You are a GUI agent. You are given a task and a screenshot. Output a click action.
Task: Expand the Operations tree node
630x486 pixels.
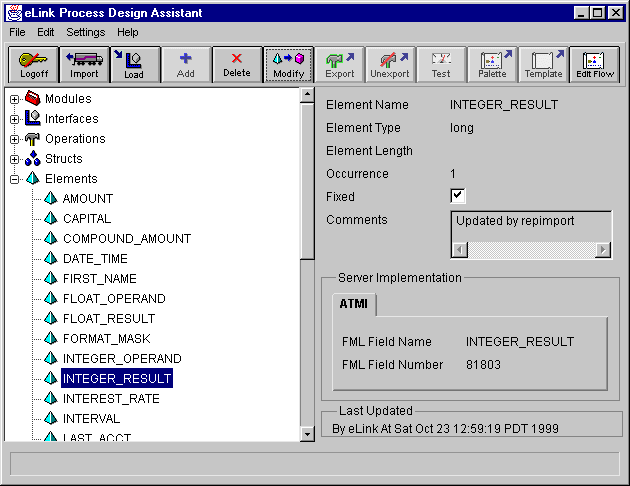pyautogui.click(x=14, y=139)
